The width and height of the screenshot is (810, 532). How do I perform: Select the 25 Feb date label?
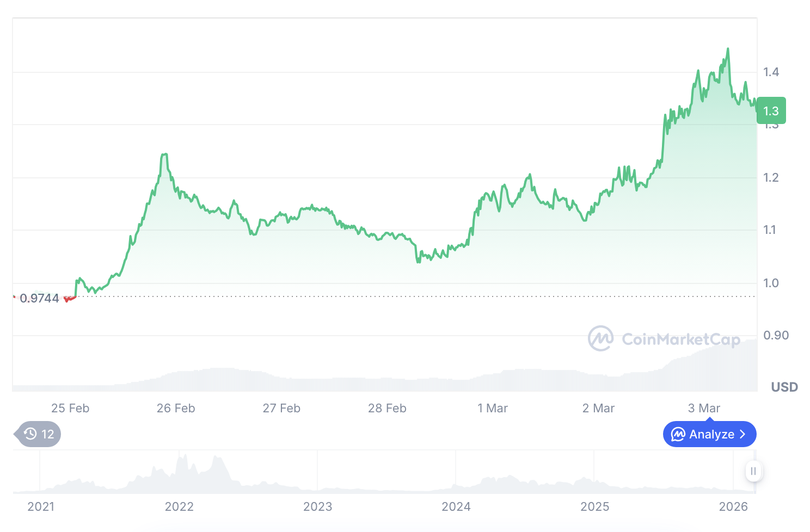70,409
